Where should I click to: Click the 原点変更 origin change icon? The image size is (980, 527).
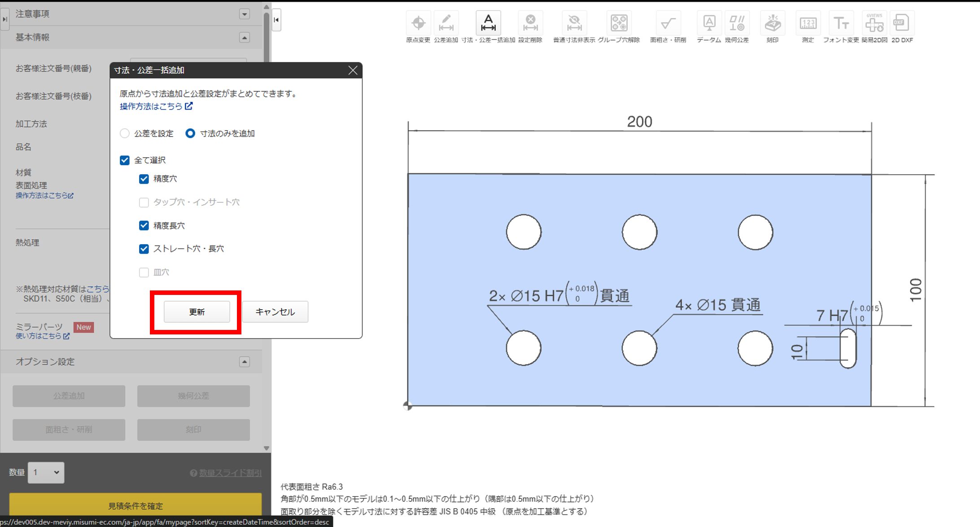coord(418,23)
